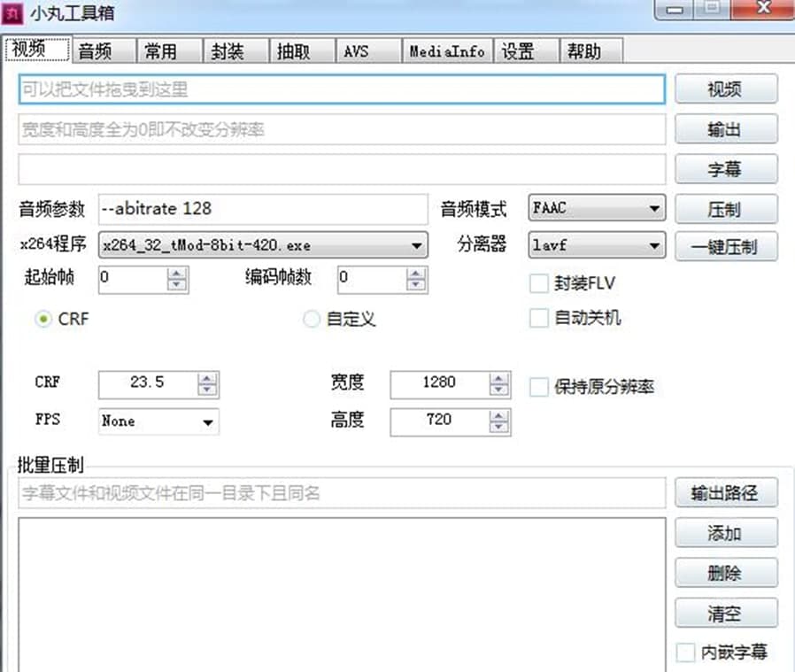Screen dimensions: 795x672
Task: Click the 清空 button
Action: coord(726,613)
